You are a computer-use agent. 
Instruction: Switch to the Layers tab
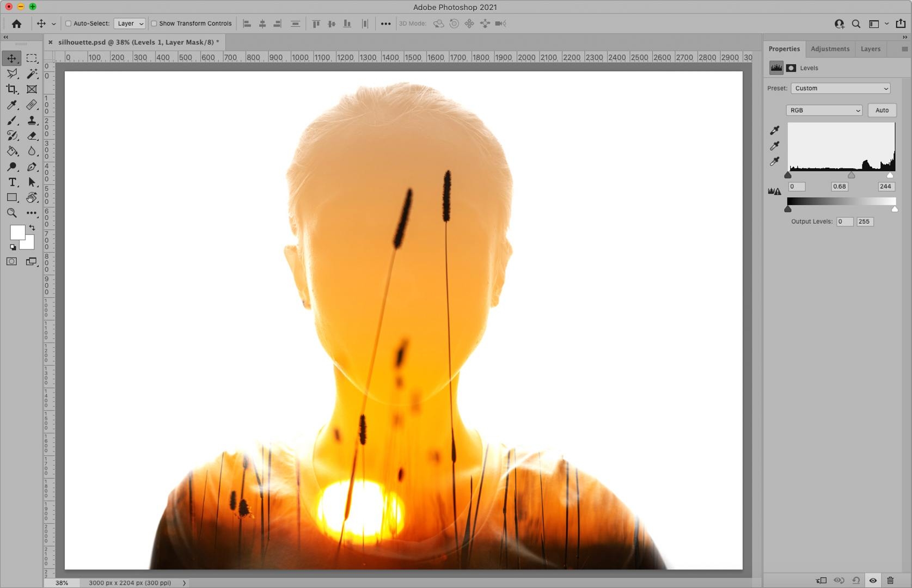[x=870, y=48]
